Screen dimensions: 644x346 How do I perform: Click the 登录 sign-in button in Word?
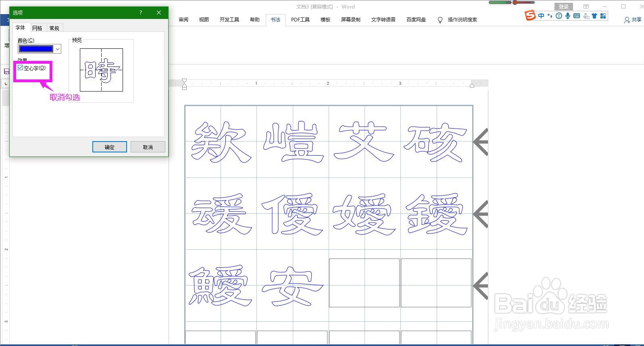click(564, 6)
